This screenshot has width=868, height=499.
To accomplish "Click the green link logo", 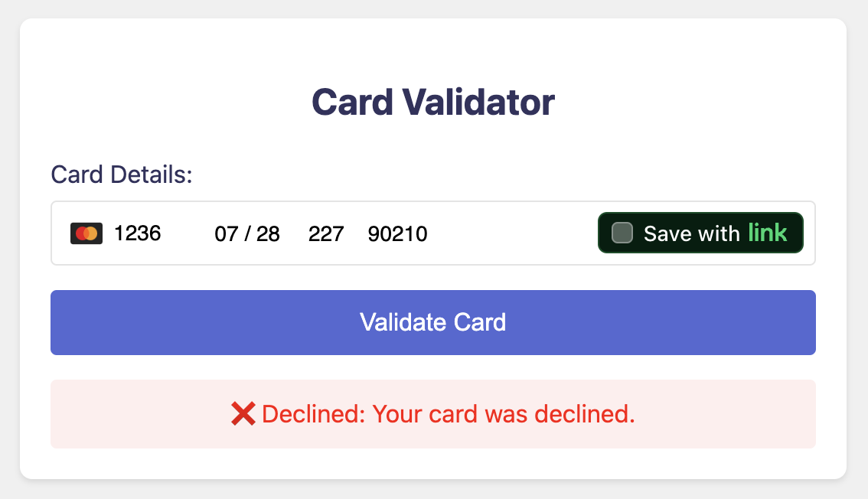I will point(768,233).
